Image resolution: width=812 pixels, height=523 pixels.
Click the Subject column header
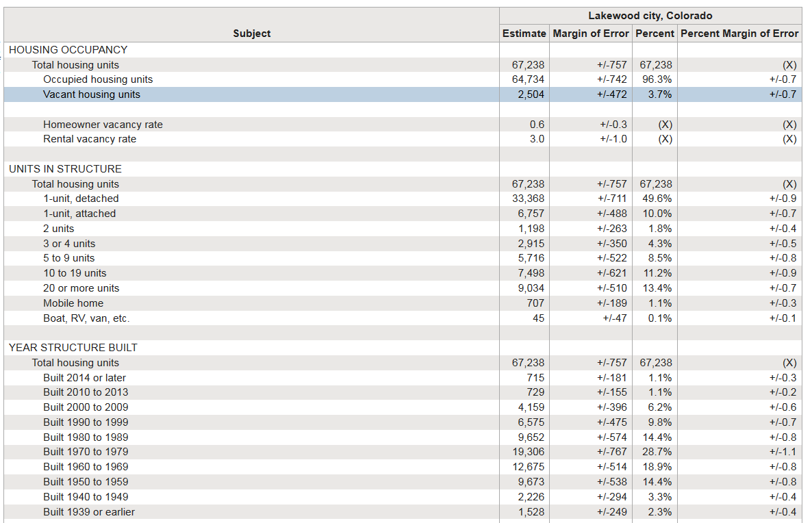coord(251,34)
